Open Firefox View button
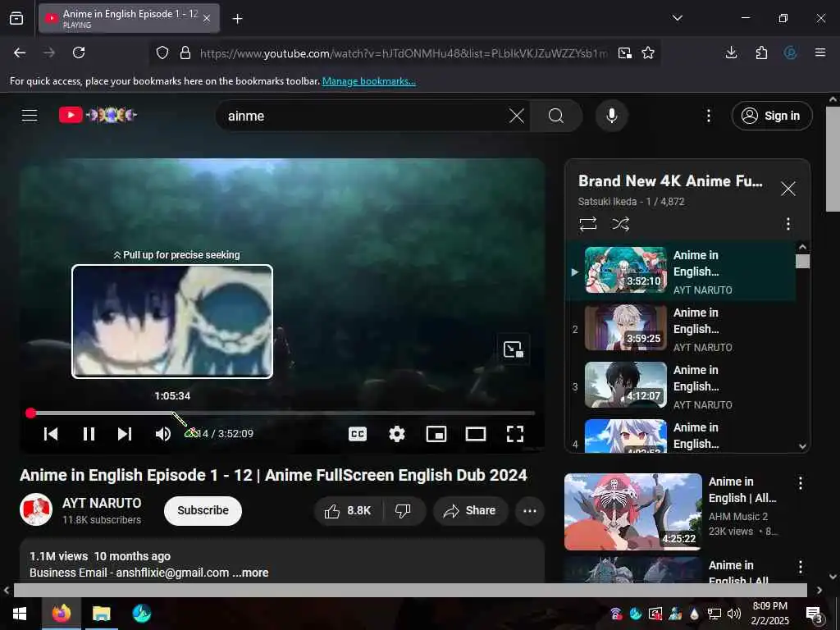The width and height of the screenshot is (840, 630). pyautogui.click(x=16, y=19)
